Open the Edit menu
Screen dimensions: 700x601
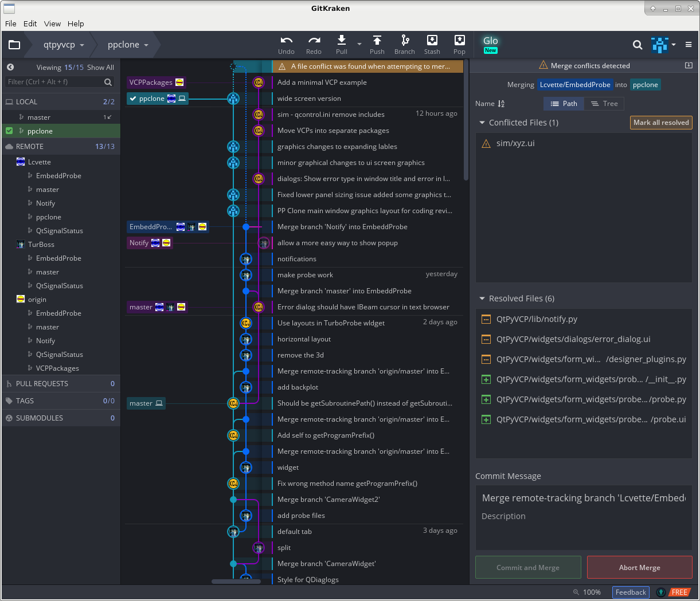30,23
